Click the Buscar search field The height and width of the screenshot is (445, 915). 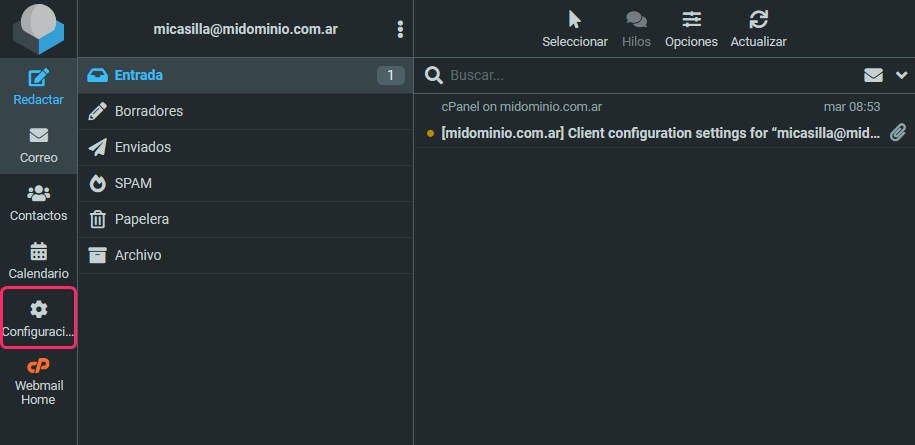click(640, 75)
